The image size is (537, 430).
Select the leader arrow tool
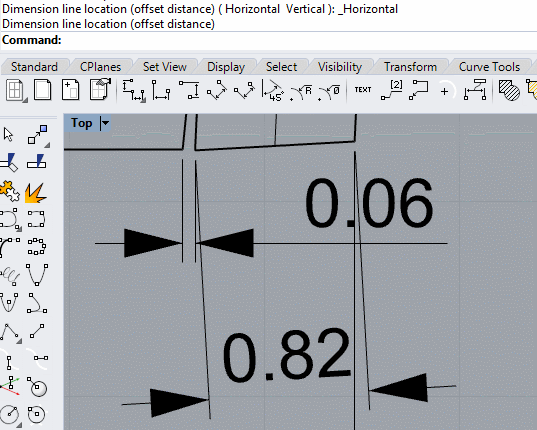coord(419,90)
